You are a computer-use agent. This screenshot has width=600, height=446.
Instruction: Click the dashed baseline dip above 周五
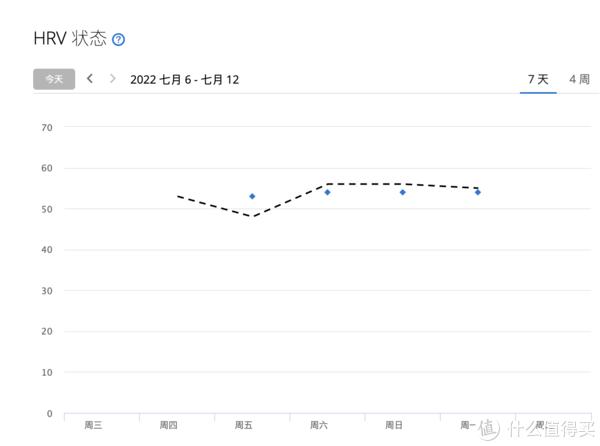(252, 216)
